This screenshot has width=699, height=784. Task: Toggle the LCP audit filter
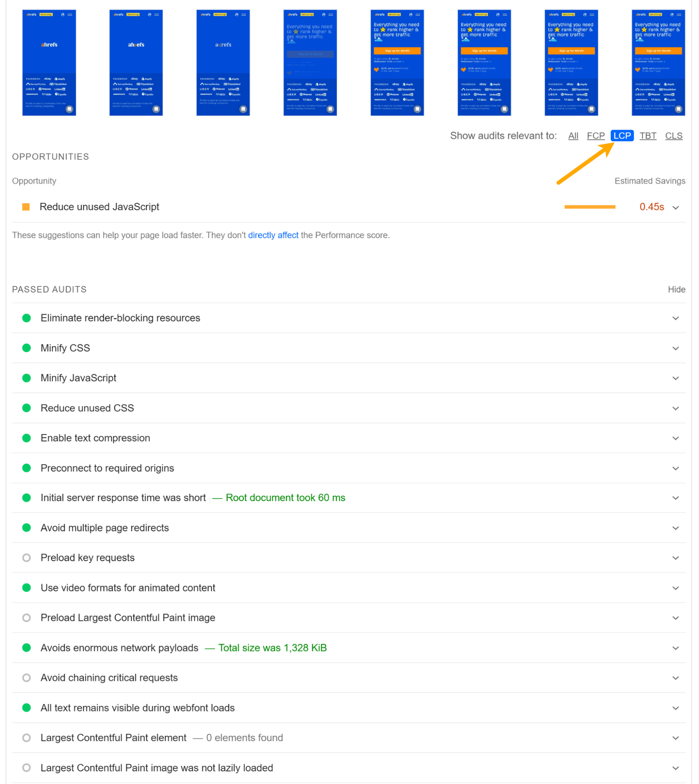point(622,136)
